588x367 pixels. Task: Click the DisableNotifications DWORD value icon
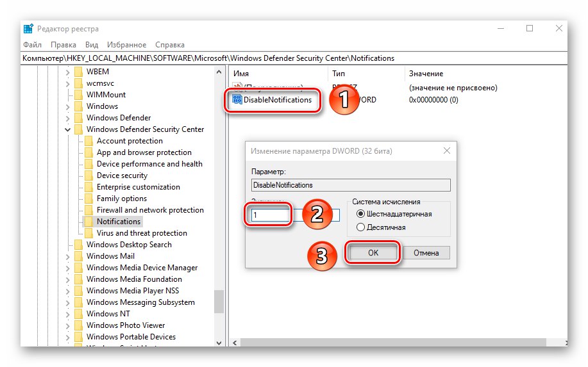[237, 100]
